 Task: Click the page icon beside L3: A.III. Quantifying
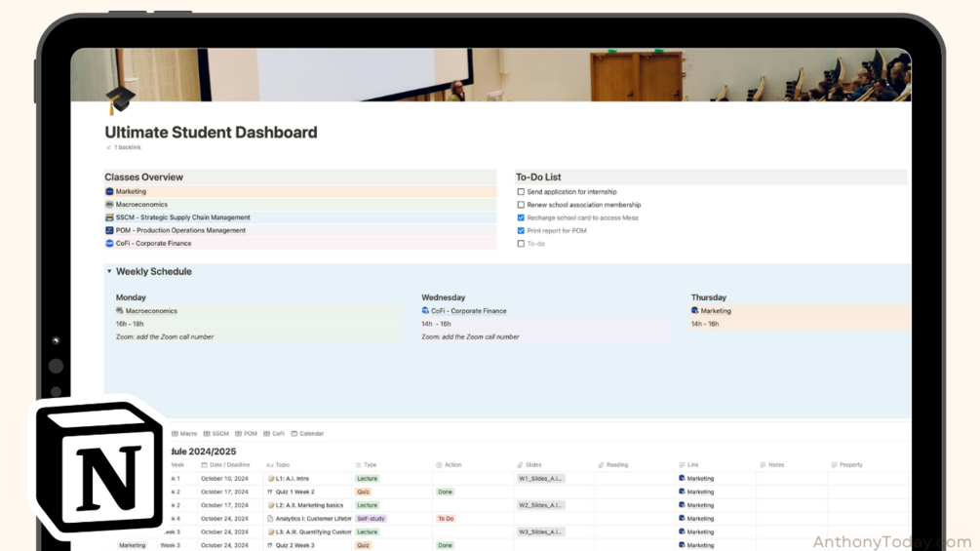tap(271, 532)
